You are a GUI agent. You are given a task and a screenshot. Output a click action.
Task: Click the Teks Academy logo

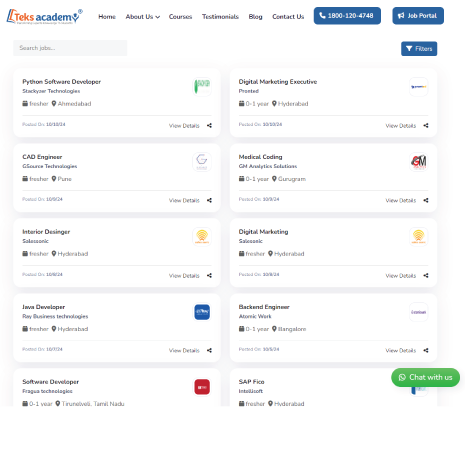[x=44, y=16]
